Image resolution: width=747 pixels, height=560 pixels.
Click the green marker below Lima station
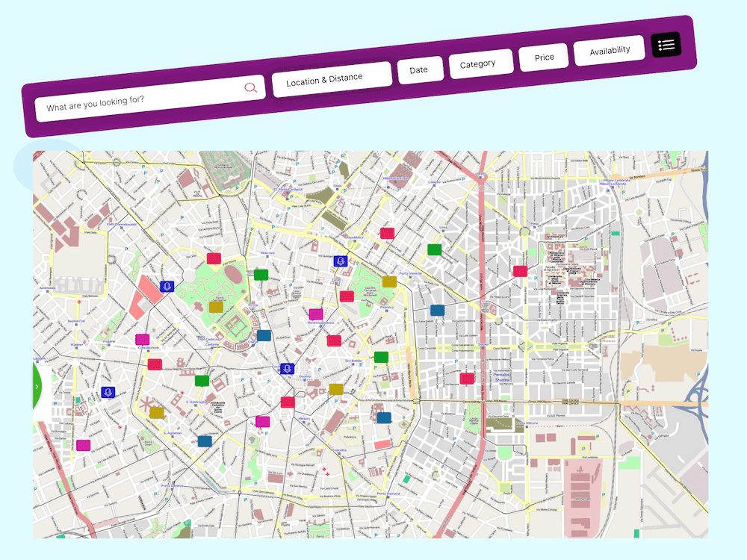[434, 249]
